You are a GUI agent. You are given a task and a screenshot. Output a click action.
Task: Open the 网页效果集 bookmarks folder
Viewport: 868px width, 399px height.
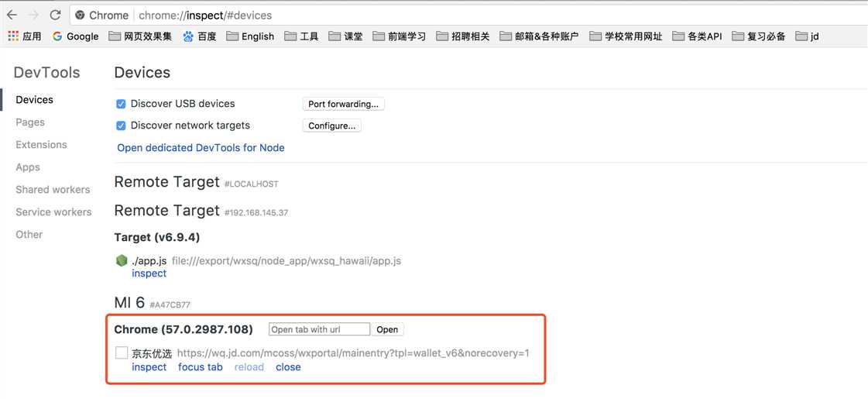[140, 36]
